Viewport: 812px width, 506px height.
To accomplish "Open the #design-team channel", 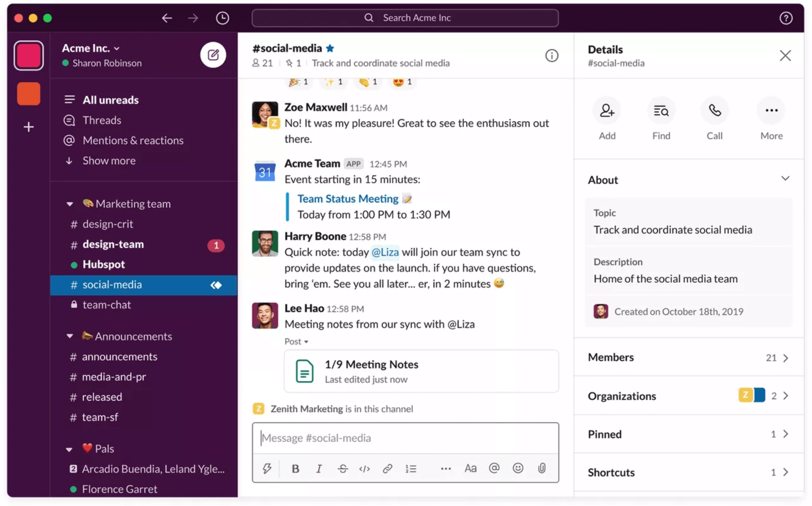I will (113, 244).
